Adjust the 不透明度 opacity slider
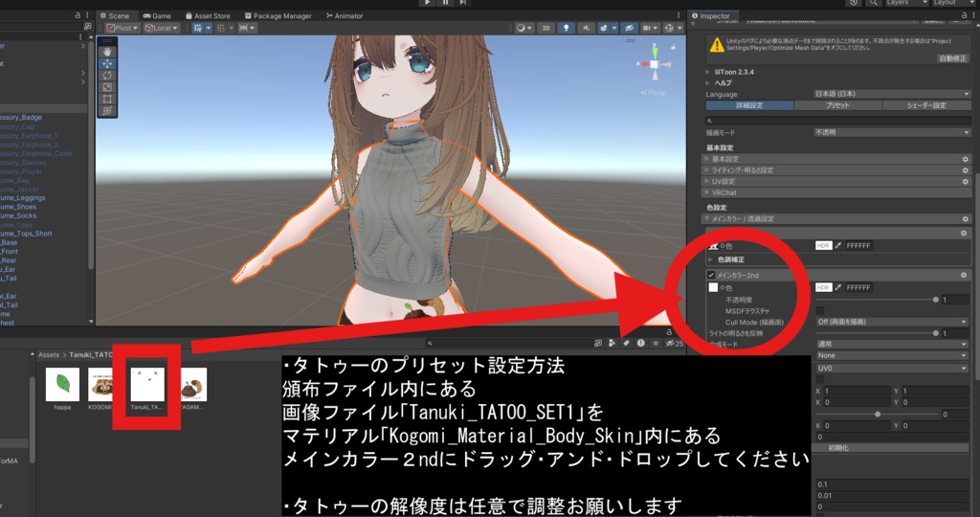 [877, 300]
